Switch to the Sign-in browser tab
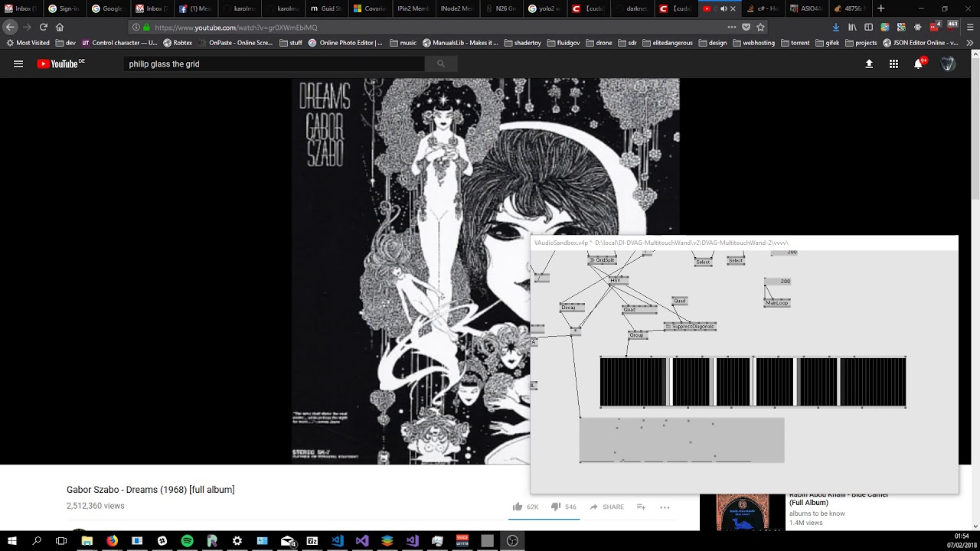This screenshot has height=551, width=980. [64, 8]
